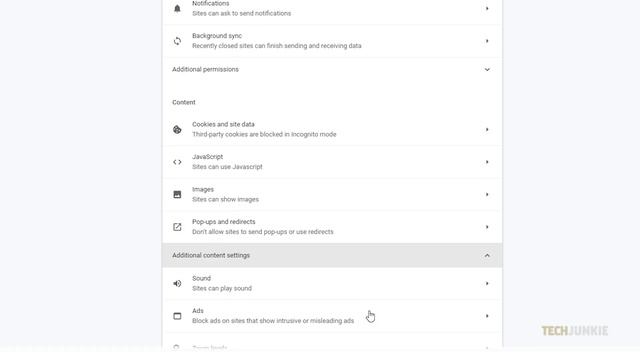This screenshot has height=360, width=640.
Task: Open Notifications using its right arrow
Action: point(487,8)
